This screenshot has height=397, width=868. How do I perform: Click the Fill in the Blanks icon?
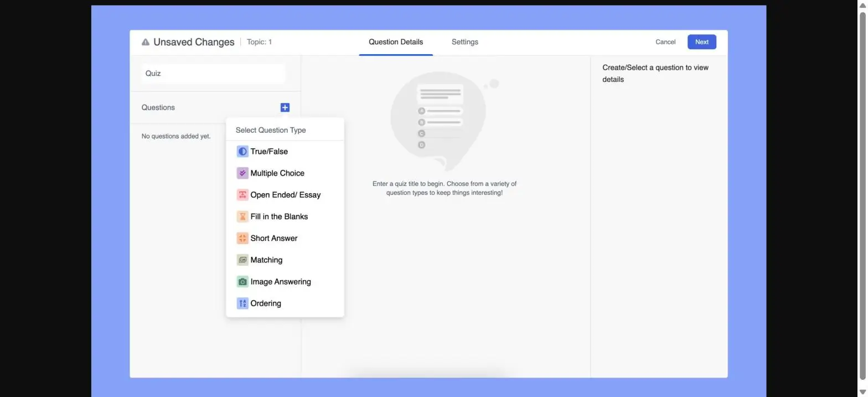242,216
